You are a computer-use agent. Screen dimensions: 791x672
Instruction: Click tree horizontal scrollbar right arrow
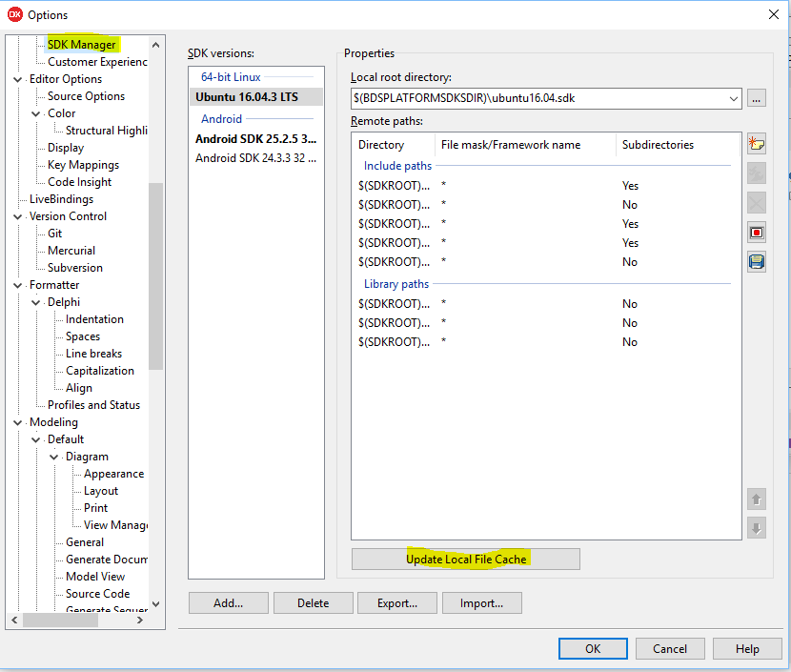140,620
